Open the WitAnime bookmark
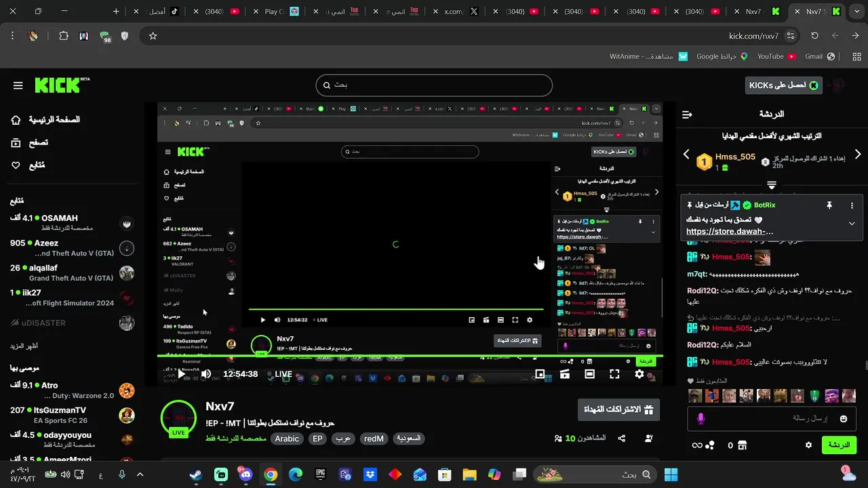 click(649, 56)
